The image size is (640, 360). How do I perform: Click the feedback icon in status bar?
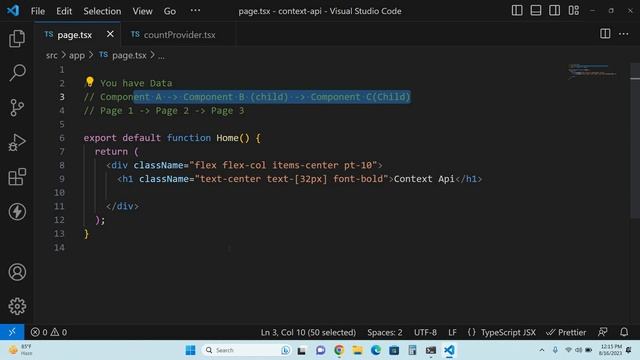602,332
